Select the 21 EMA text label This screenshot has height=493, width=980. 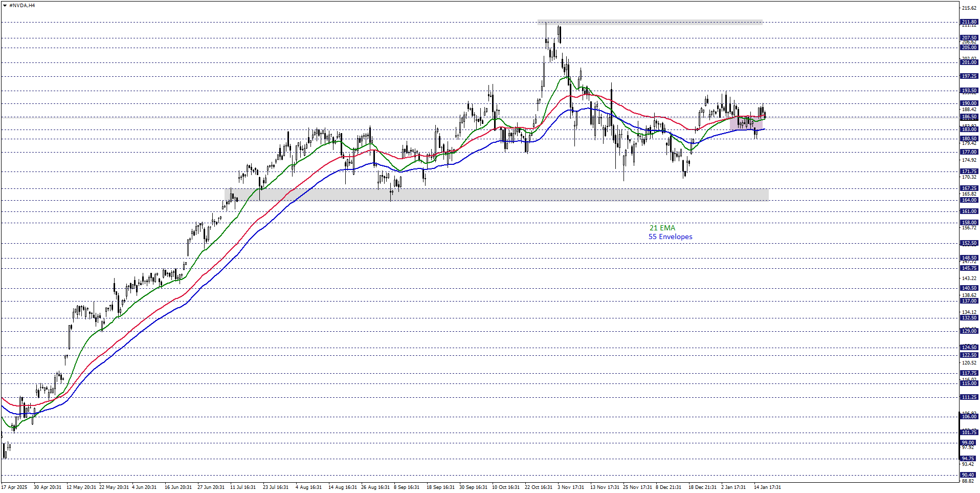[662, 228]
